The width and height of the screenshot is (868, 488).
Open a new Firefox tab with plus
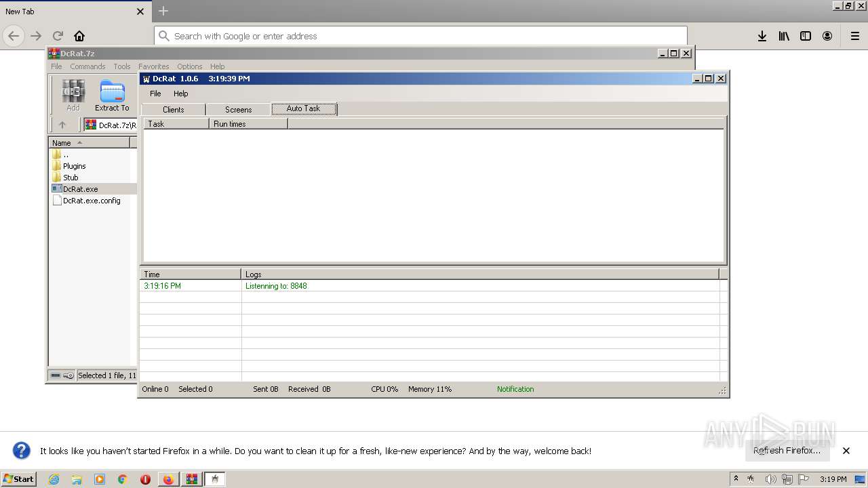pos(163,11)
